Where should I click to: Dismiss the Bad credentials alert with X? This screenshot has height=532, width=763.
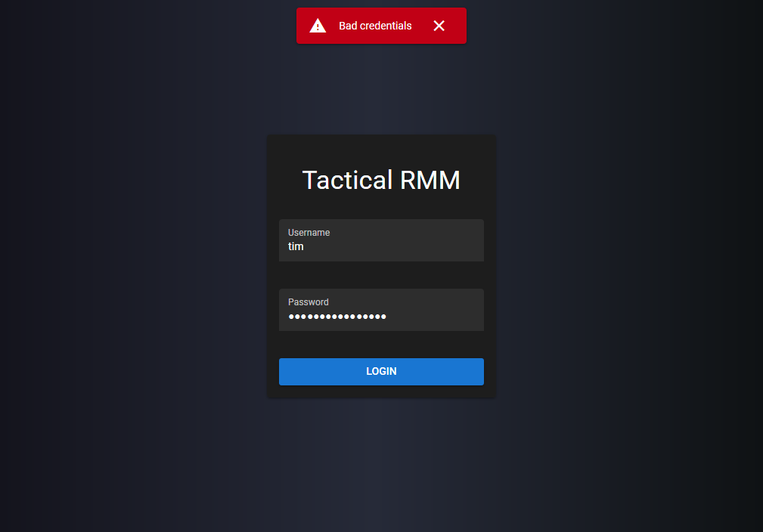point(439,26)
